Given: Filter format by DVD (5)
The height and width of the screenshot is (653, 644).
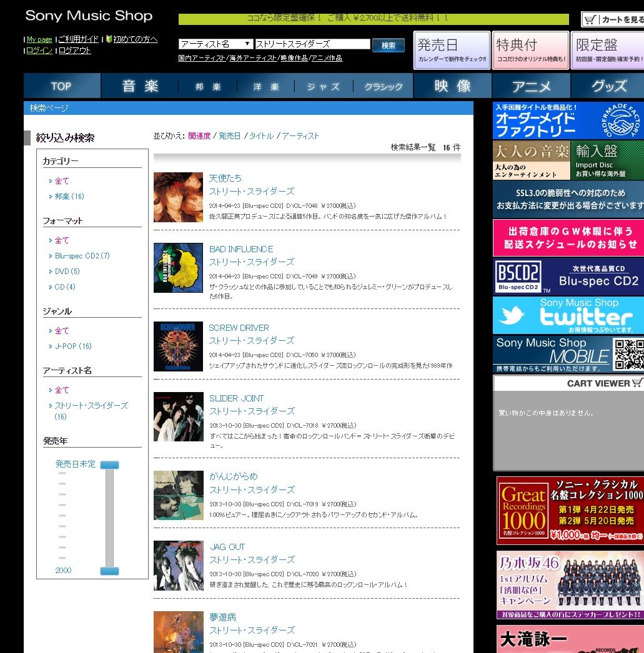Looking at the screenshot, I should (x=67, y=271).
